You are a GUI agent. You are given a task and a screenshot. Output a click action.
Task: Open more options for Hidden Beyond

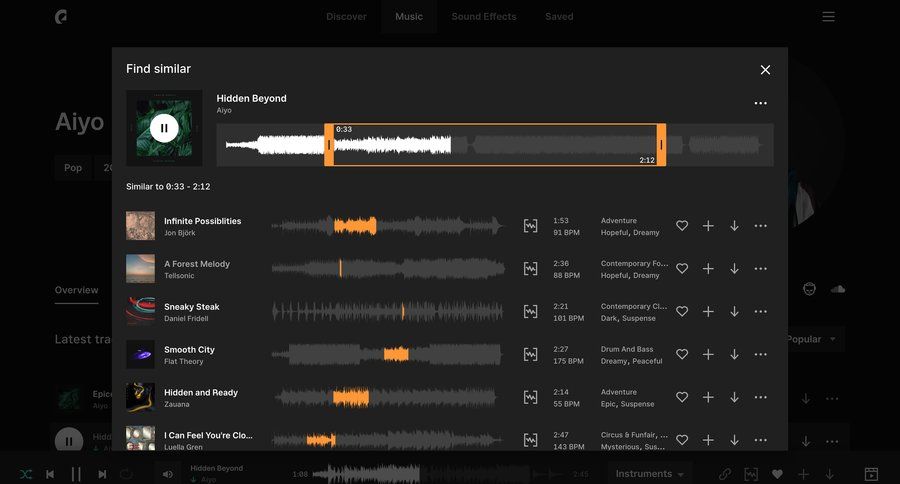[x=761, y=103]
